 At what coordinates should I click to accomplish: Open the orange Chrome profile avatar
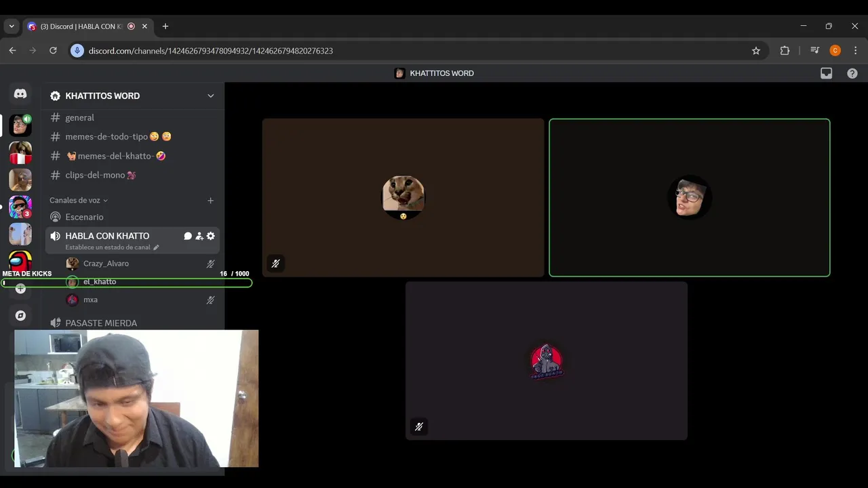click(x=835, y=51)
